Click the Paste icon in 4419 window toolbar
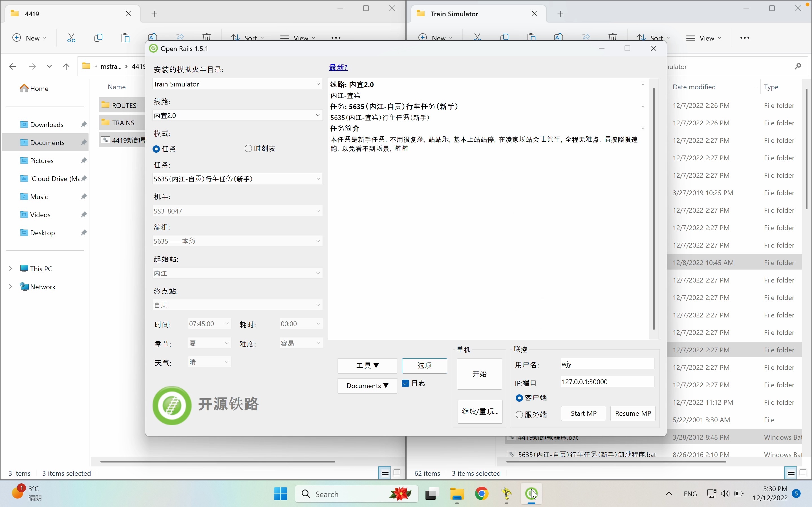Image resolution: width=812 pixels, height=507 pixels. coord(125,37)
